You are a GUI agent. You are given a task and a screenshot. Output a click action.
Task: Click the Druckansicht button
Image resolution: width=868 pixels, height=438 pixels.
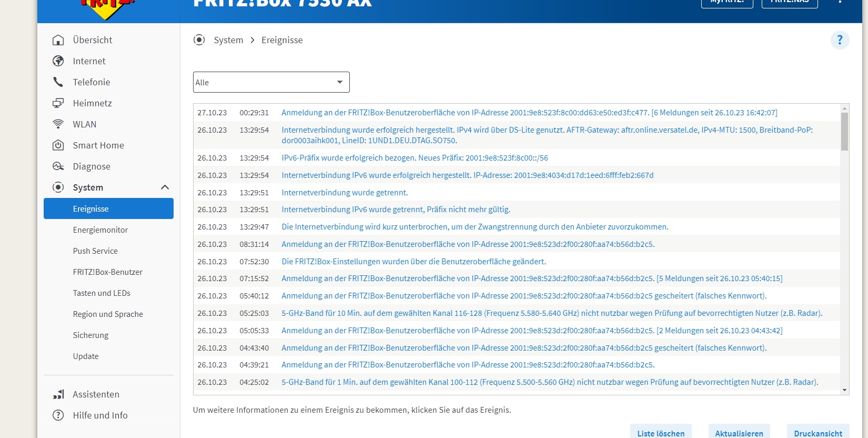coord(818,432)
